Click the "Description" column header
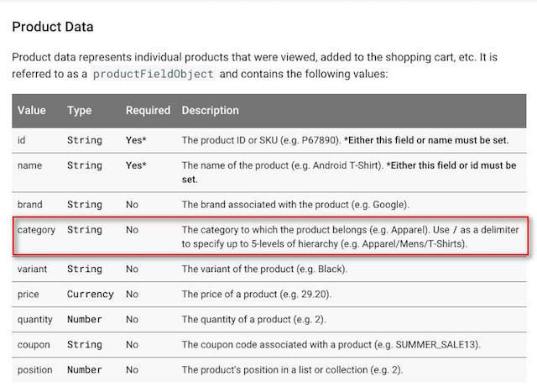 pos(210,110)
